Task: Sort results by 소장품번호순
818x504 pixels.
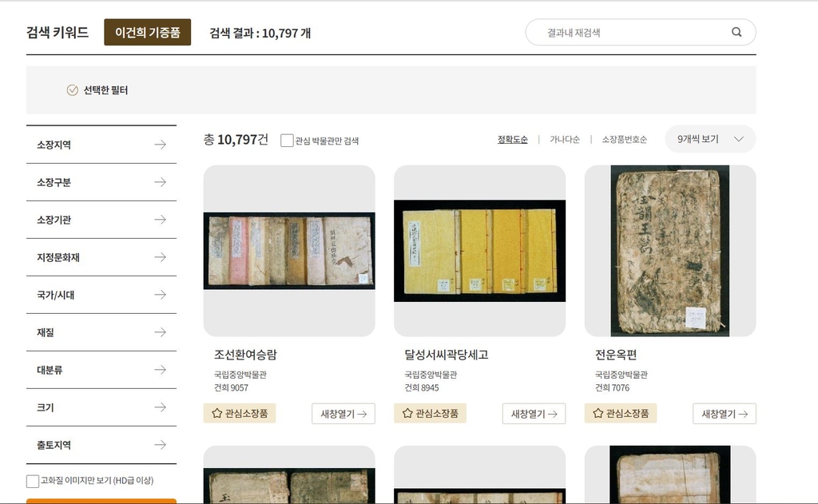Action: coord(624,140)
